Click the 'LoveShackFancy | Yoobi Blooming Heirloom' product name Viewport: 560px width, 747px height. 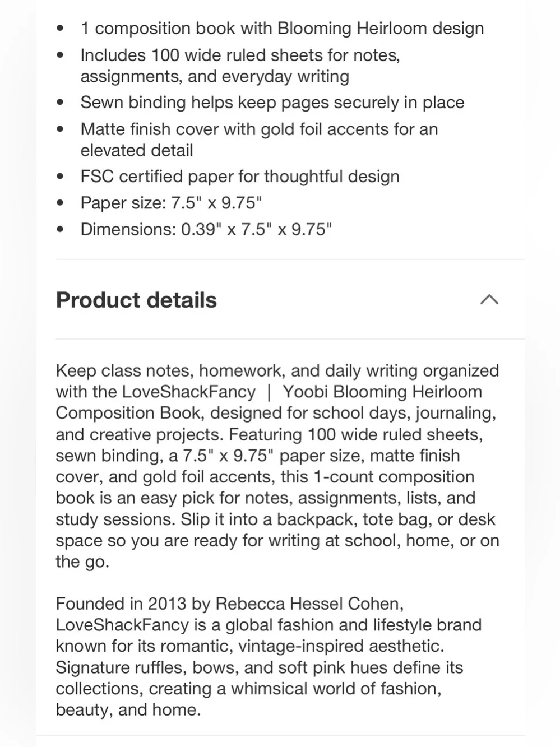[302, 392]
